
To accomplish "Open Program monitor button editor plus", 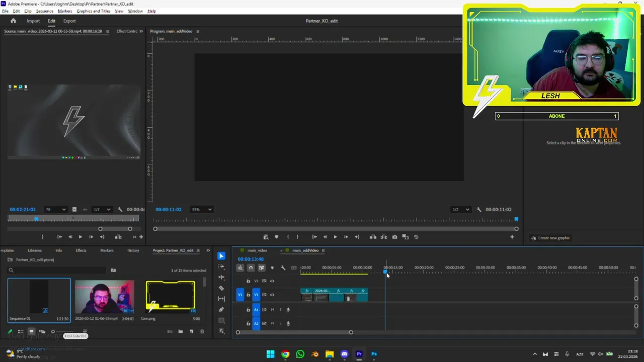I will [x=512, y=237].
